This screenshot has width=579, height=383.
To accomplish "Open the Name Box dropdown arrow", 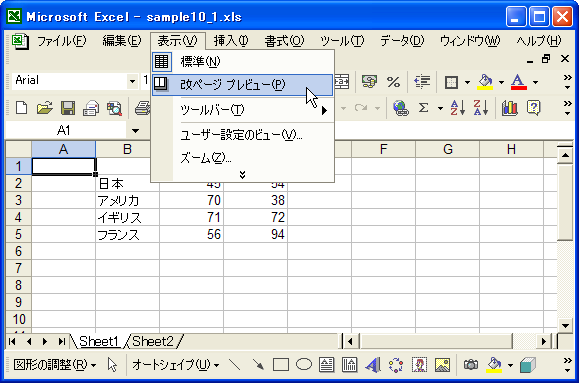I will click(136, 131).
